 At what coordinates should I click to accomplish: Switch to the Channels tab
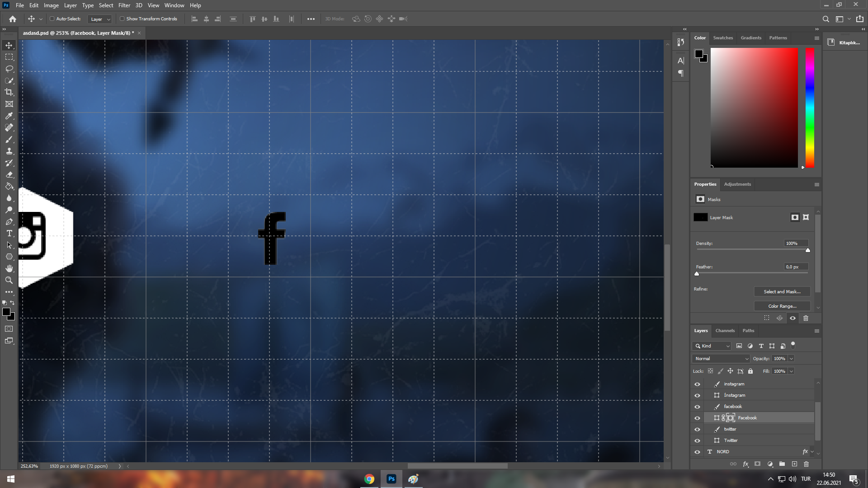coord(725,331)
